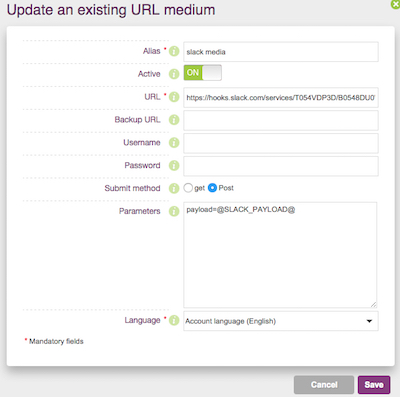Click the Parameters payload text area

[280, 255]
